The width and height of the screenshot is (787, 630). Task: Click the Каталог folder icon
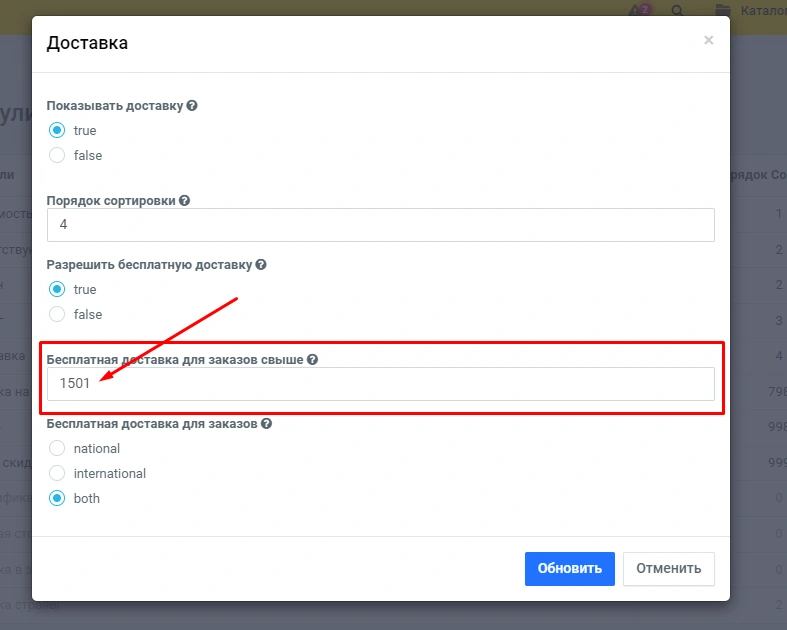[722, 11]
